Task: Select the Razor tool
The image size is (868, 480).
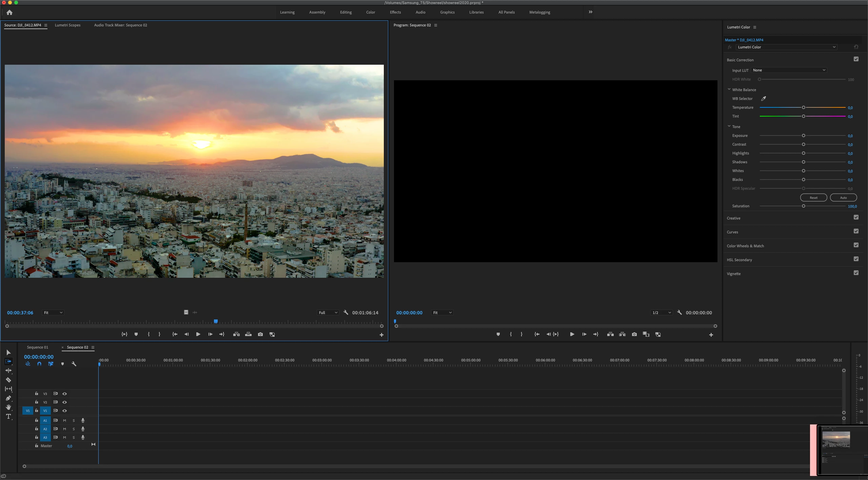Action: tap(8, 380)
